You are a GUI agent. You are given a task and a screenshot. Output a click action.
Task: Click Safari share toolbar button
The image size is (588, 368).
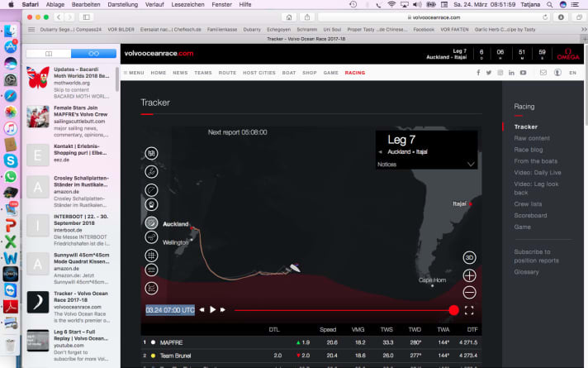click(x=307, y=17)
